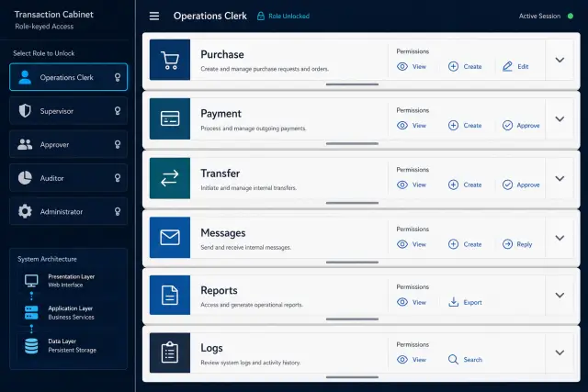Expand the Reports card chevron
Viewport: 588px width, 392px height.
560,296
